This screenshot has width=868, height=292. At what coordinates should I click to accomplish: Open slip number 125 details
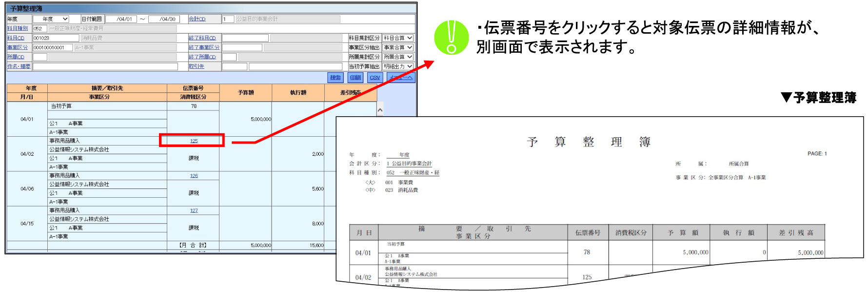tap(194, 141)
